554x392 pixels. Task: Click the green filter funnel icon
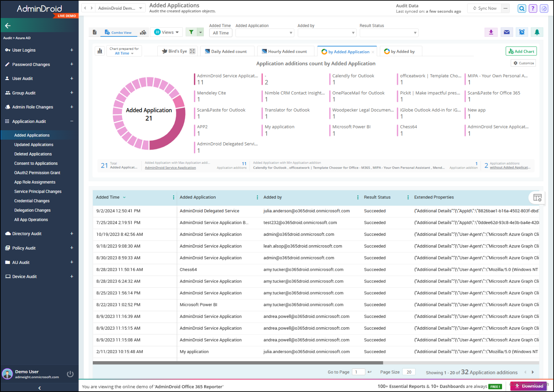pyautogui.click(x=191, y=32)
